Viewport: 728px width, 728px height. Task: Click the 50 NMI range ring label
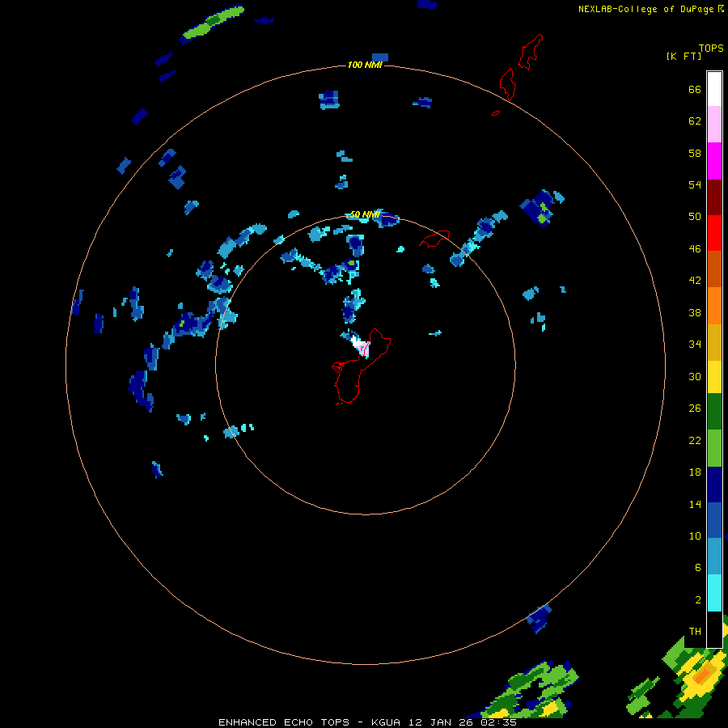point(365,214)
